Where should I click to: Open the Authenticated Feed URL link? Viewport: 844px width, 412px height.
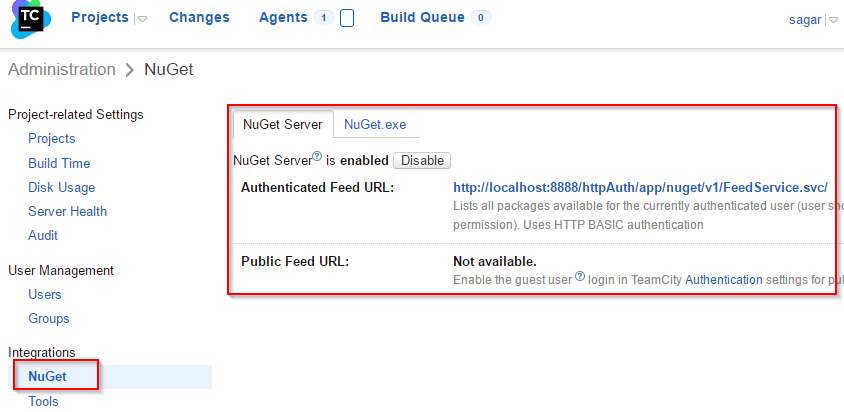pyautogui.click(x=641, y=187)
